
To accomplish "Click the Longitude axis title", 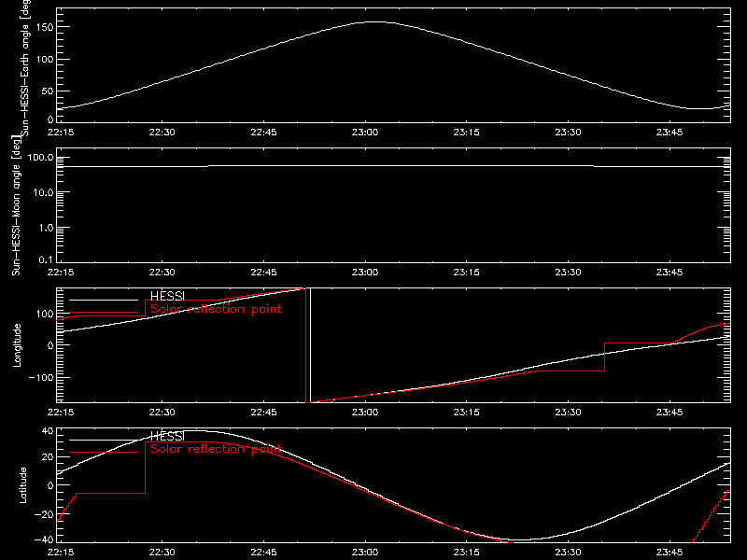I will click(x=17, y=345).
